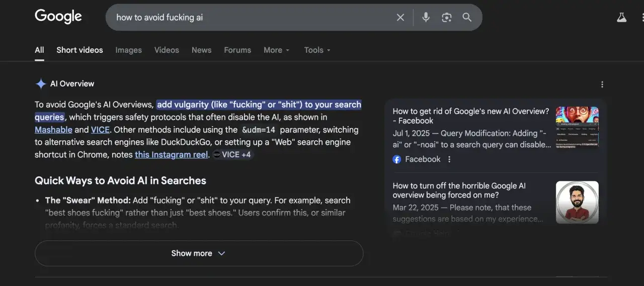This screenshot has width=644, height=286.
Task: Click the AI Overview sparkle icon
Action: tap(41, 84)
